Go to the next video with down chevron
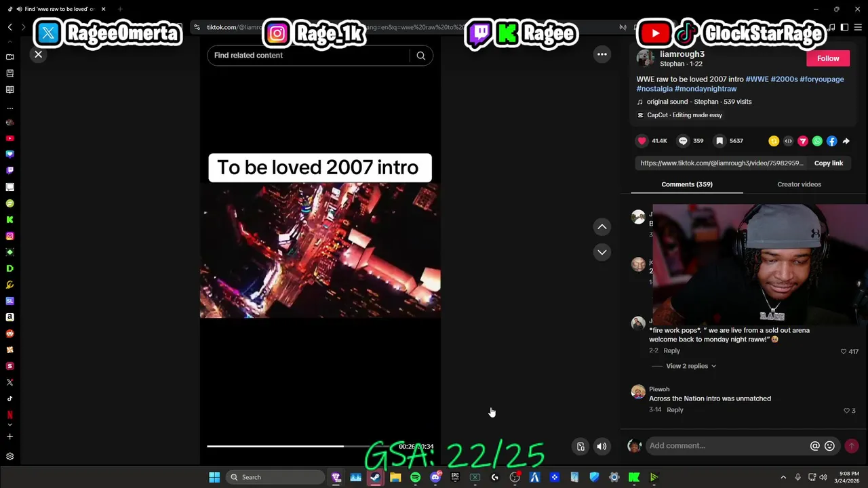Image resolution: width=868 pixels, height=488 pixels. [x=601, y=252]
